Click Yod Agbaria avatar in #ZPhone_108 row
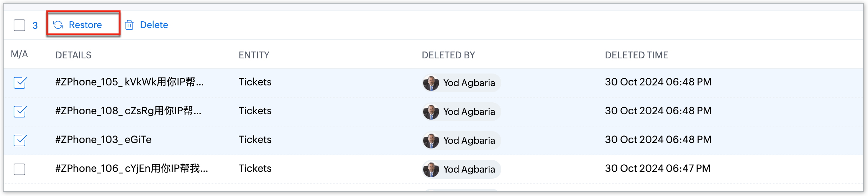 (431, 112)
